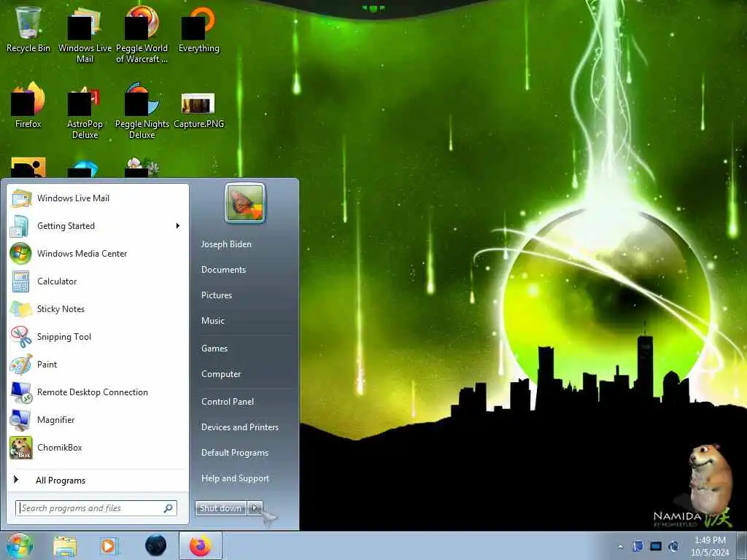
Task: Open Joseph Biden personal folder
Action: tap(226, 244)
